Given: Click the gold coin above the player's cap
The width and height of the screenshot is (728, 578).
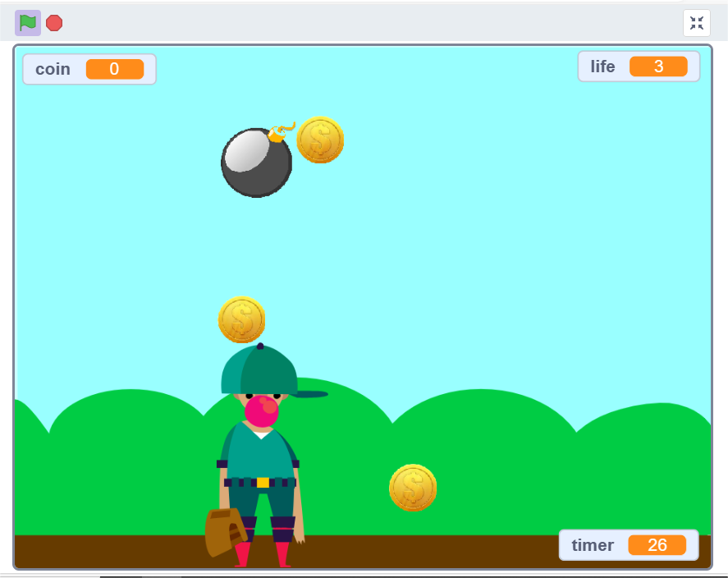Looking at the screenshot, I should click(241, 319).
